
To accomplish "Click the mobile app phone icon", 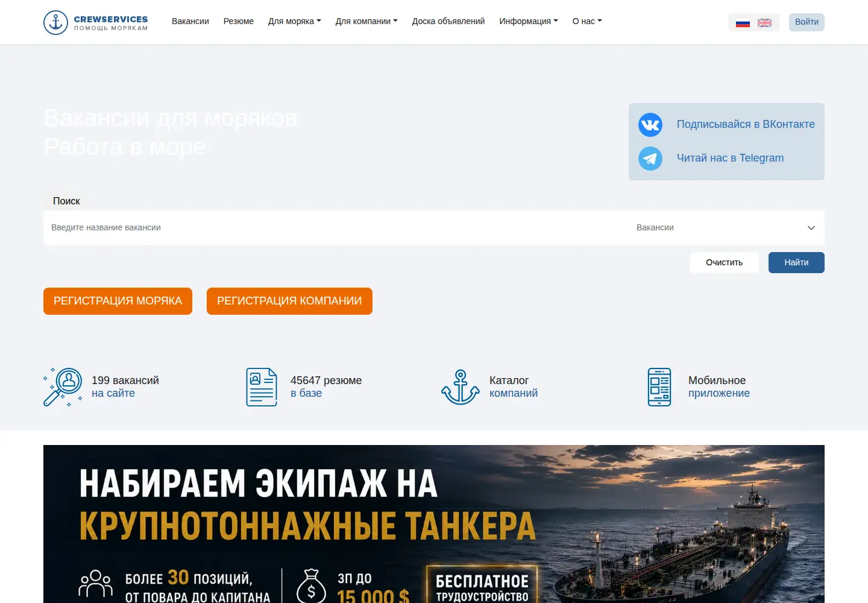I will pyautogui.click(x=659, y=387).
